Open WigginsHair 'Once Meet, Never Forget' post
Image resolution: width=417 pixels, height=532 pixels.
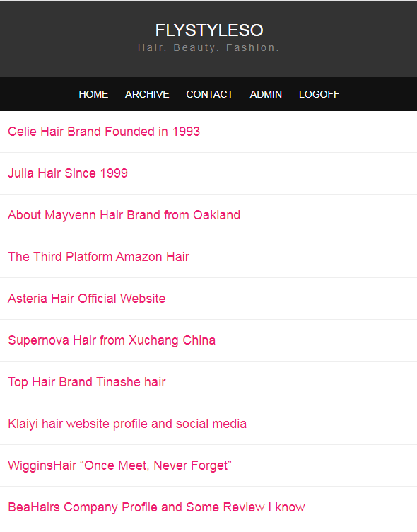pyautogui.click(x=119, y=466)
